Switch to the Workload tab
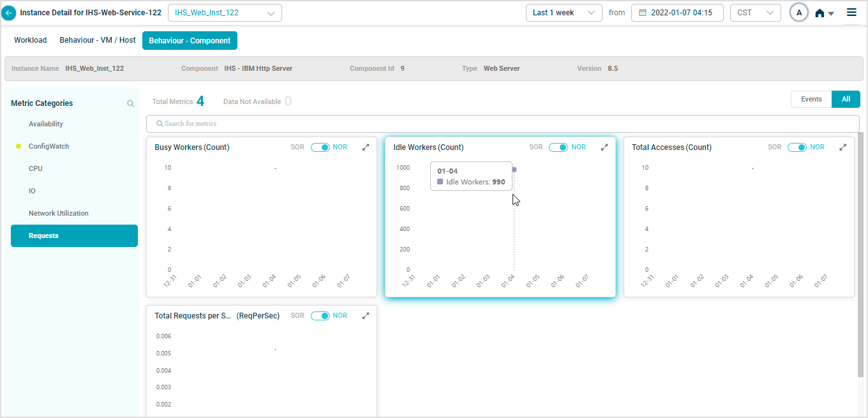This screenshot has width=868, height=418. tap(31, 40)
